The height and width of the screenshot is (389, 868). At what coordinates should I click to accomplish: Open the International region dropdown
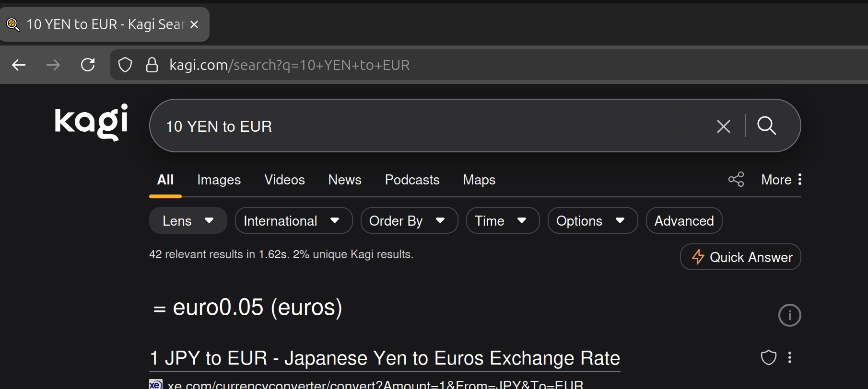pyautogui.click(x=293, y=221)
